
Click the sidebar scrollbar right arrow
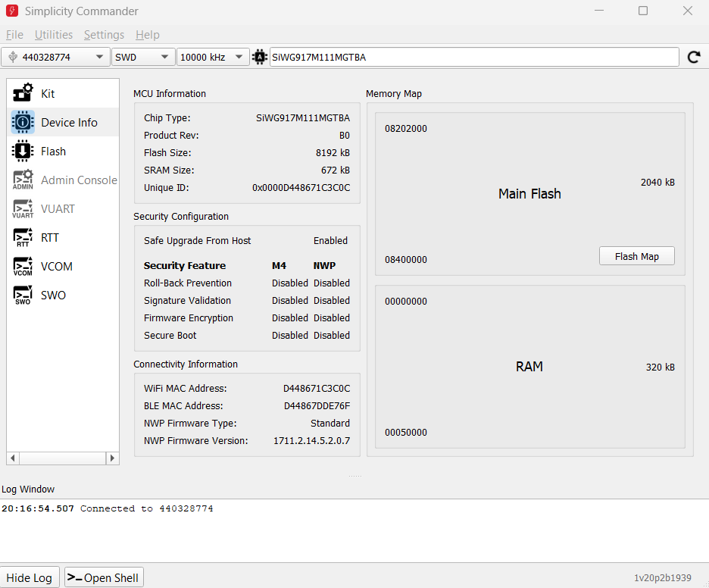pos(112,458)
